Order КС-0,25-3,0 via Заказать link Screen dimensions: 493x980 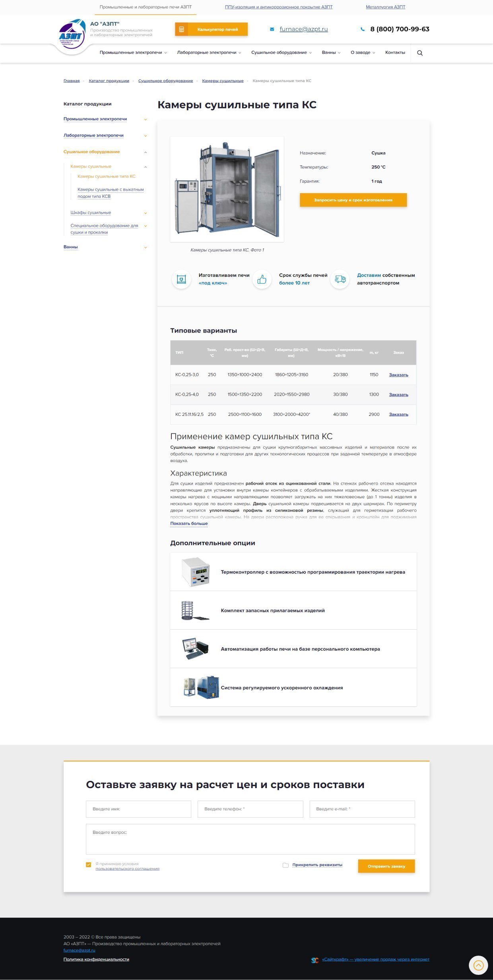coord(398,375)
